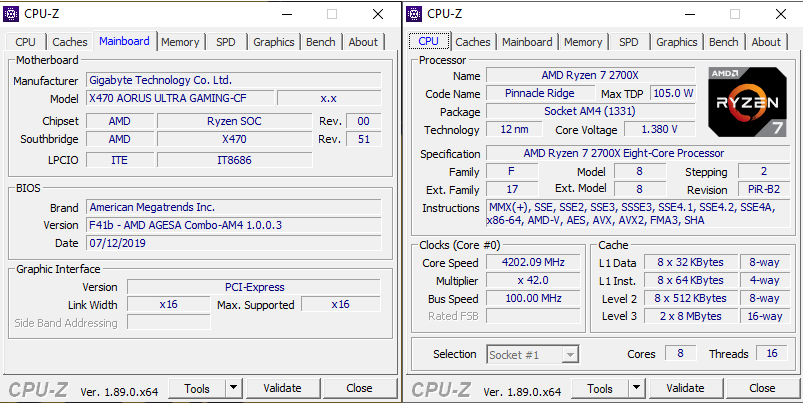
Task: Open the Caches tab in left window
Action: pyautogui.click(x=70, y=42)
